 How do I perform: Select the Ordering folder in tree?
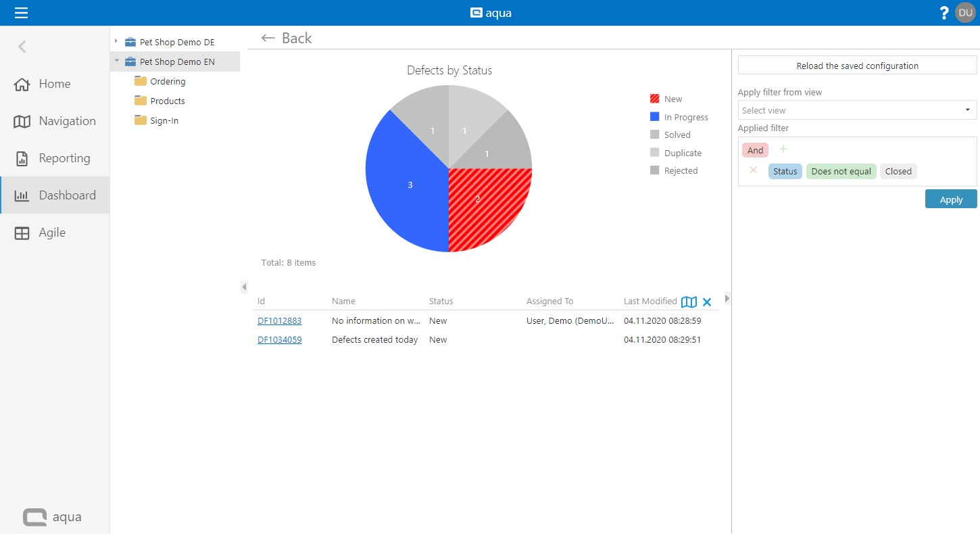167,81
